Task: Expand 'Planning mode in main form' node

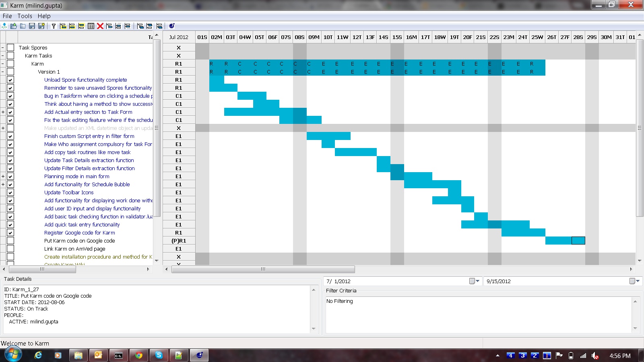Action: coord(3,176)
